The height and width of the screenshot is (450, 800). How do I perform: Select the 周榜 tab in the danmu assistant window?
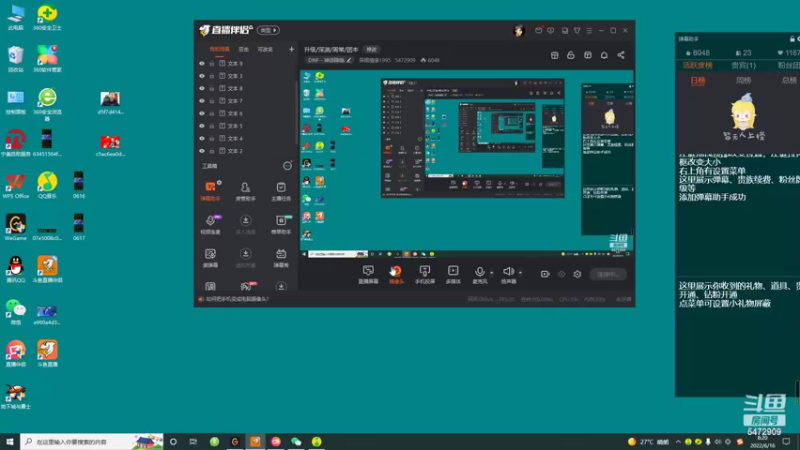tap(743, 81)
